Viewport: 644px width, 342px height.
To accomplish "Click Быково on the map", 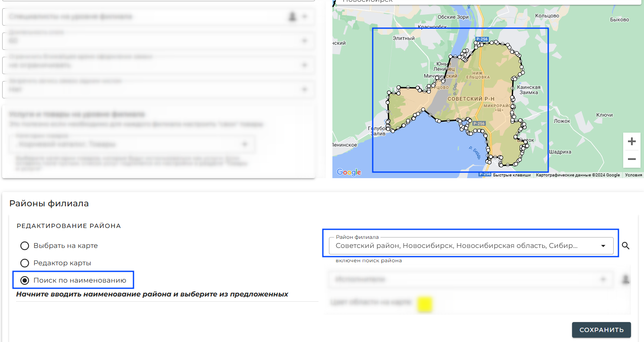I will click(619, 20).
